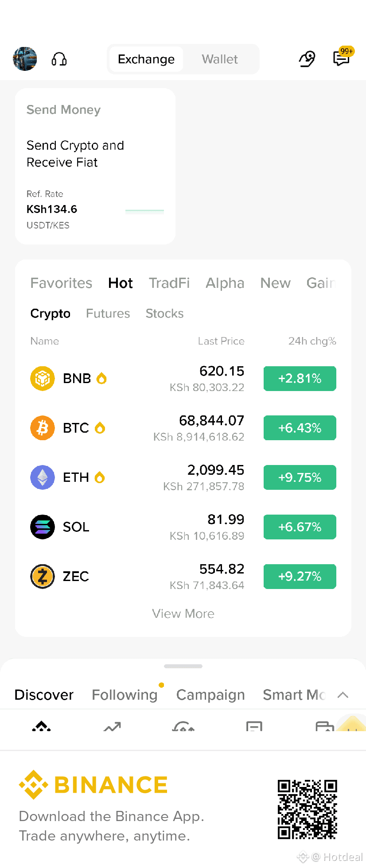366x868 pixels.
Task: Open the Send Money card
Action: (x=95, y=166)
